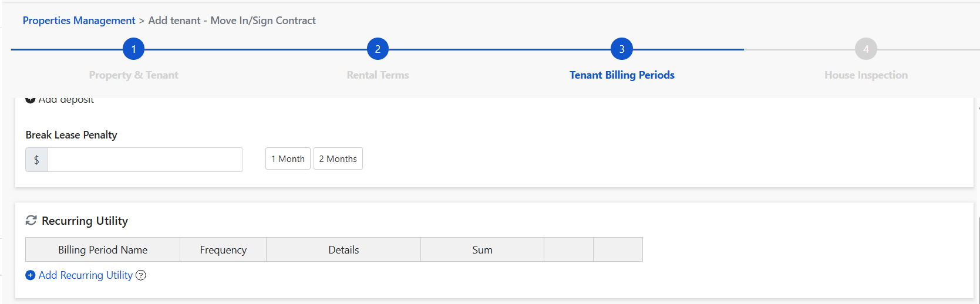Click the Frequency column header
This screenshot has width=980, height=304.
(223, 250)
